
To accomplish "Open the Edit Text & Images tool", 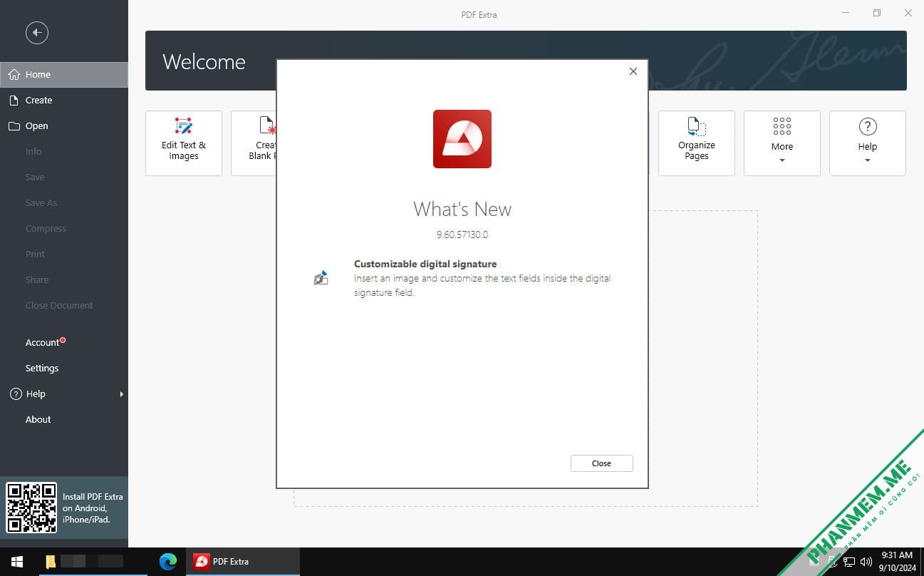I will click(184, 143).
